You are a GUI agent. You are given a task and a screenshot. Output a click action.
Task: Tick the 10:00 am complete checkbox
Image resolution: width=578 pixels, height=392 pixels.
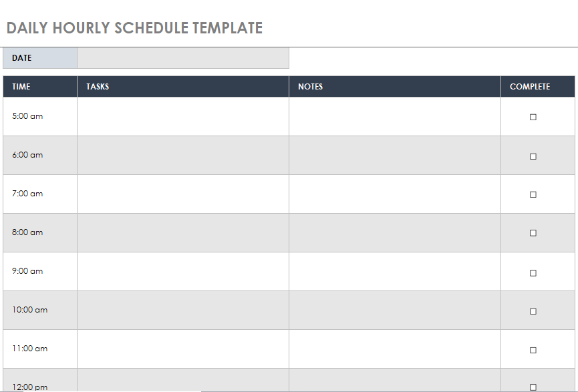click(533, 311)
